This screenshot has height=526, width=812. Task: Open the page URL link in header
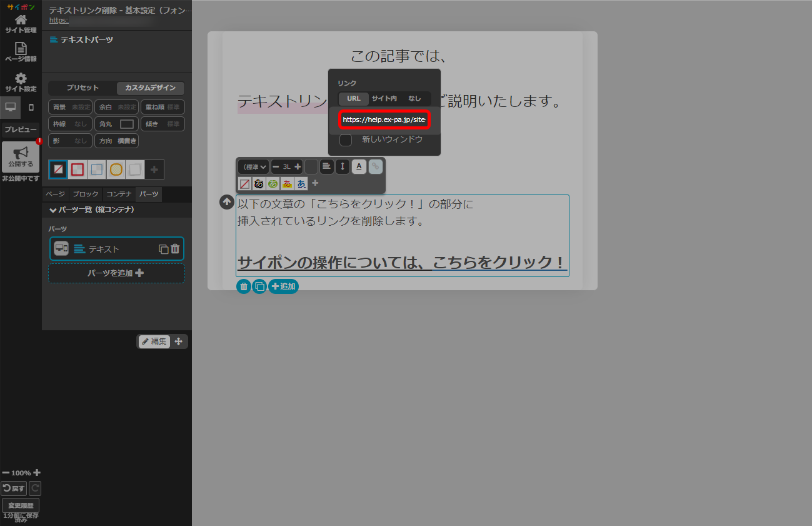tap(59, 20)
